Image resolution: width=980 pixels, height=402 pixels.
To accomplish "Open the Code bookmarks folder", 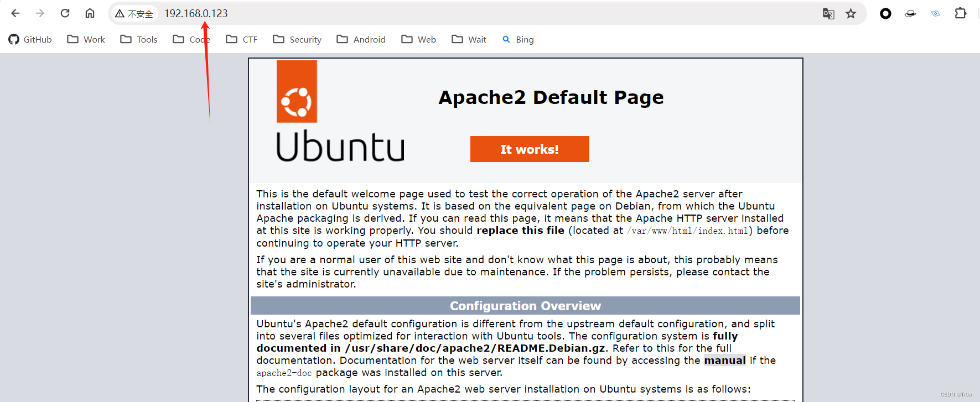I will (x=191, y=39).
